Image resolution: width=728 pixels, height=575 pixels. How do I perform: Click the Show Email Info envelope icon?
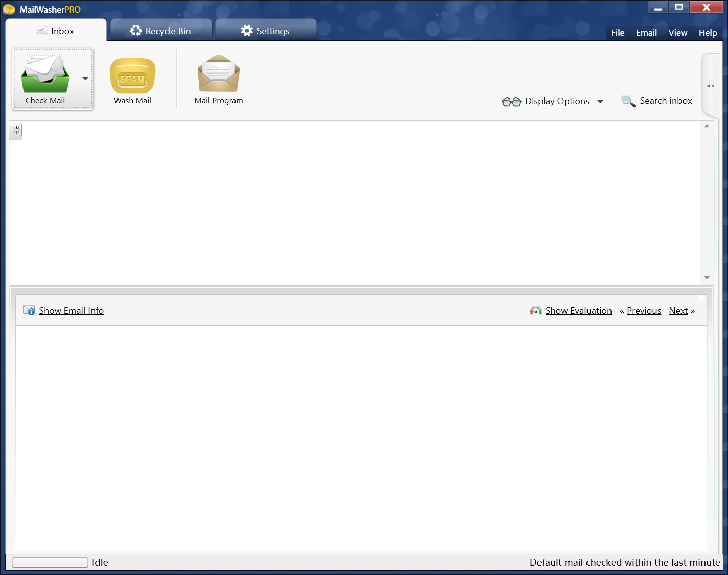[28, 310]
